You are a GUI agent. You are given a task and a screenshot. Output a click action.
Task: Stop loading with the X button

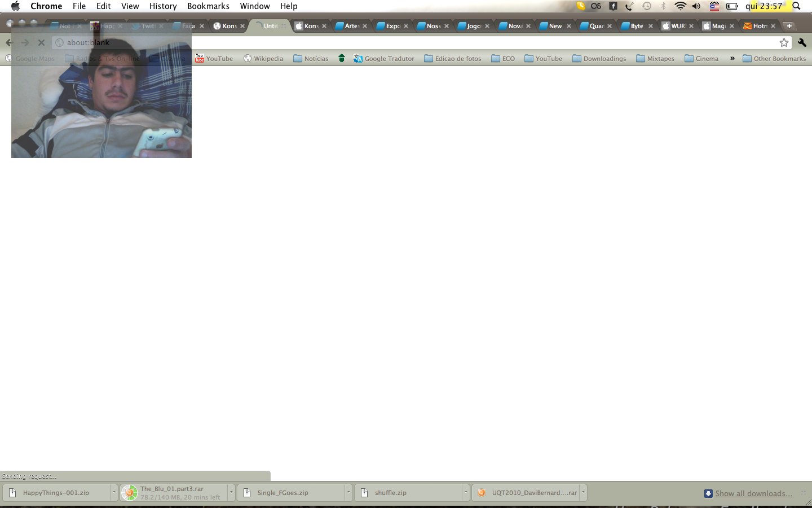[41, 42]
